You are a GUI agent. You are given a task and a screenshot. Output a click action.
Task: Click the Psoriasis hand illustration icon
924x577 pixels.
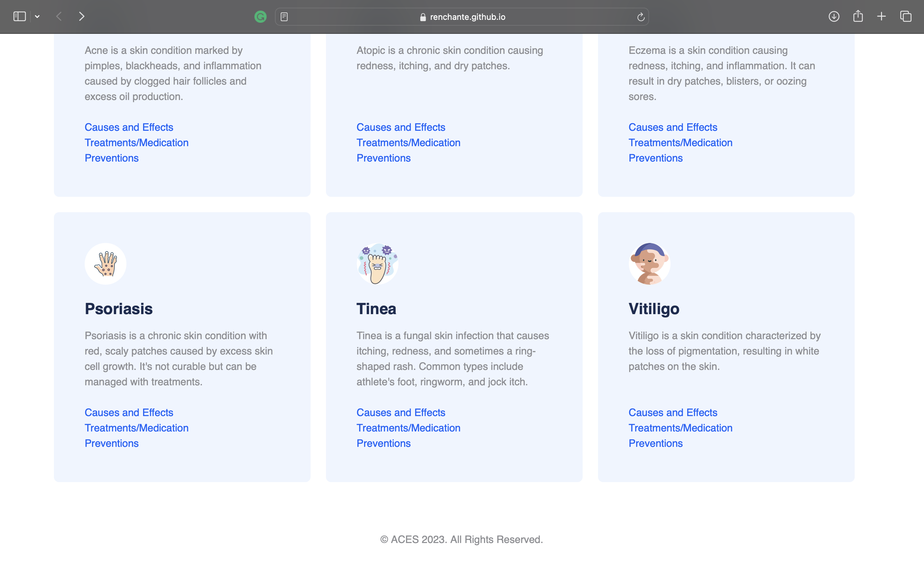click(x=105, y=263)
